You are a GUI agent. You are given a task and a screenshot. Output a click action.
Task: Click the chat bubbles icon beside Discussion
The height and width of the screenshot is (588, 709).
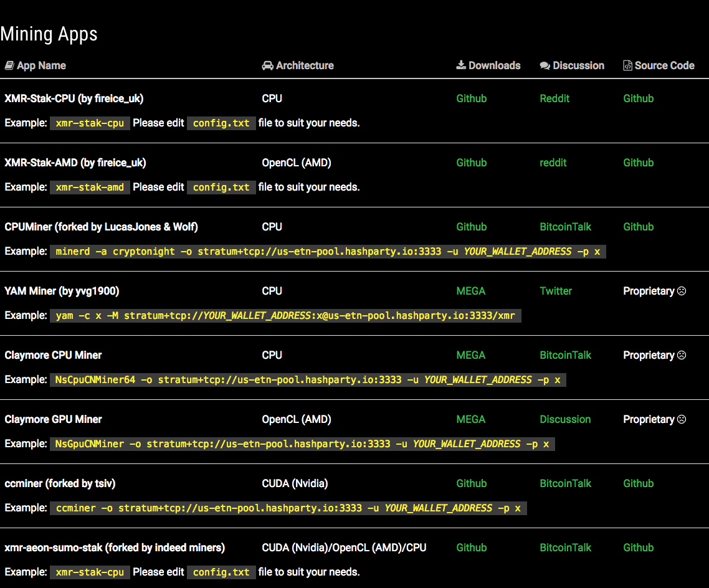tap(545, 65)
